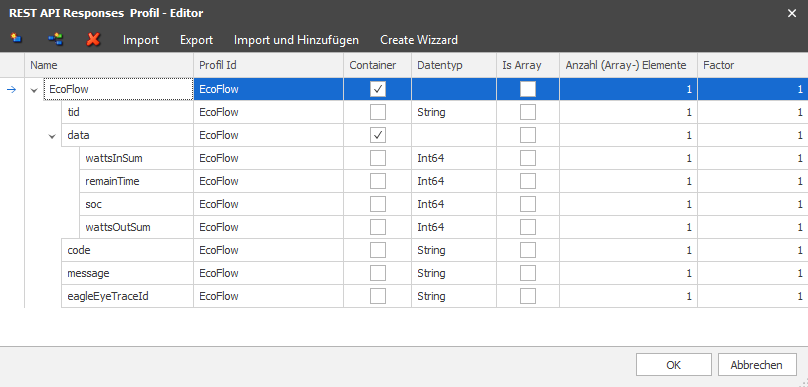Click the window resize grip corner

pos(803,382)
